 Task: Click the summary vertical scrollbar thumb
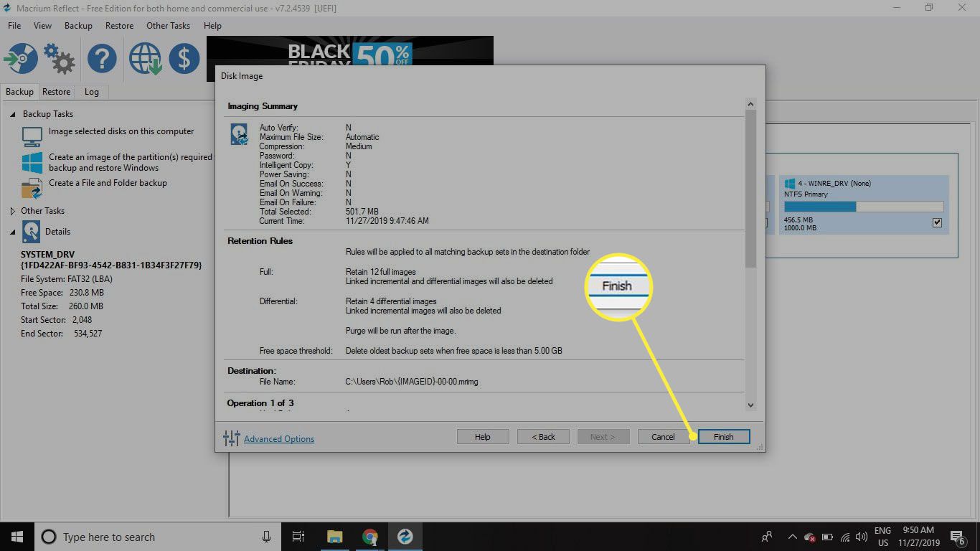(750, 189)
